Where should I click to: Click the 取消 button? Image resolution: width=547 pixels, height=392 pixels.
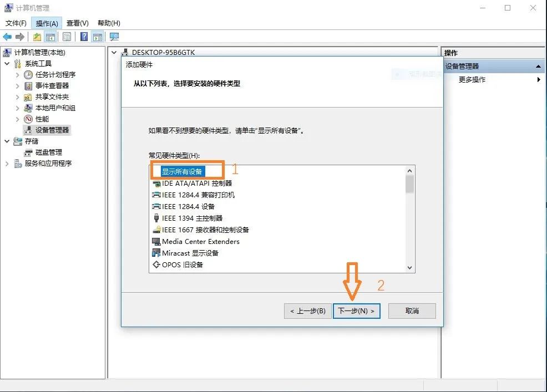coord(412,310)
